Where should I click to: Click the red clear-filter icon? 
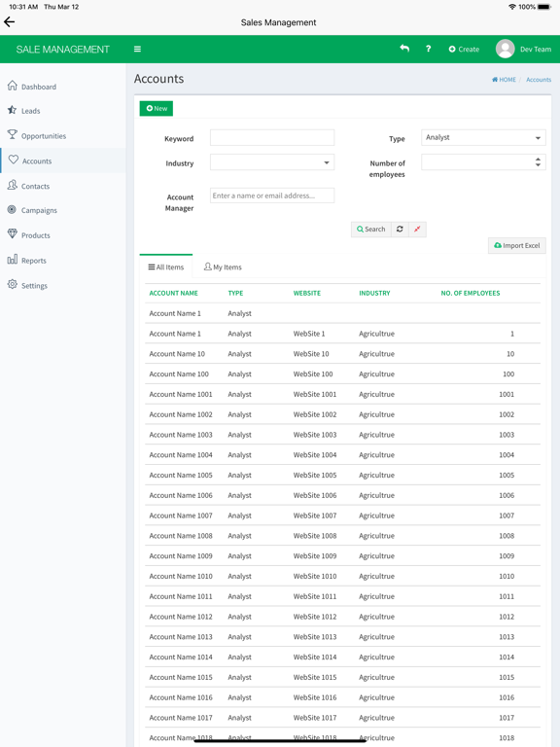(x=417, y=230)
